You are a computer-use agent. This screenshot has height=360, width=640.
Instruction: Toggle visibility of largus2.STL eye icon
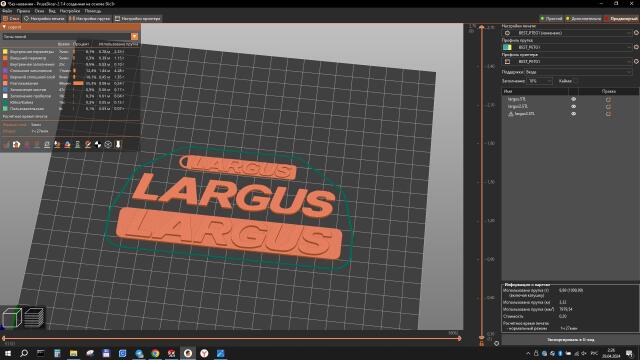pyautogui.click(x=573, y=107)
